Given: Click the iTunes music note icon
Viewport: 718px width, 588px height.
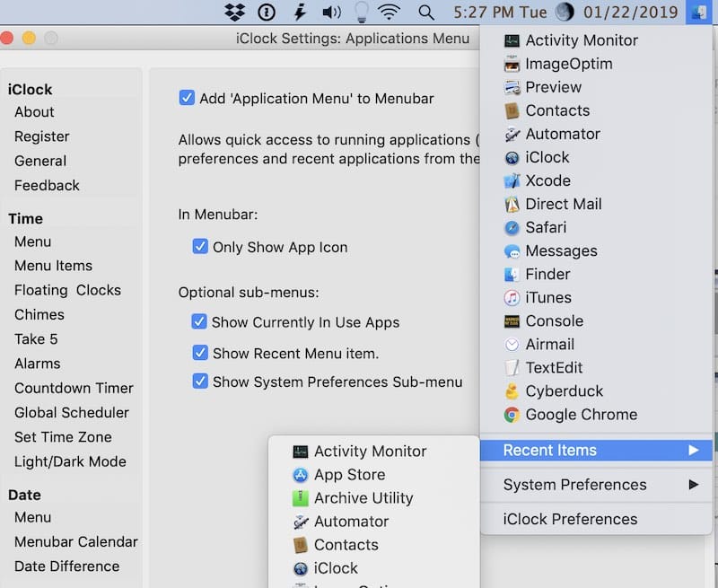Looking at the screenshot, I should pos(512,298).
